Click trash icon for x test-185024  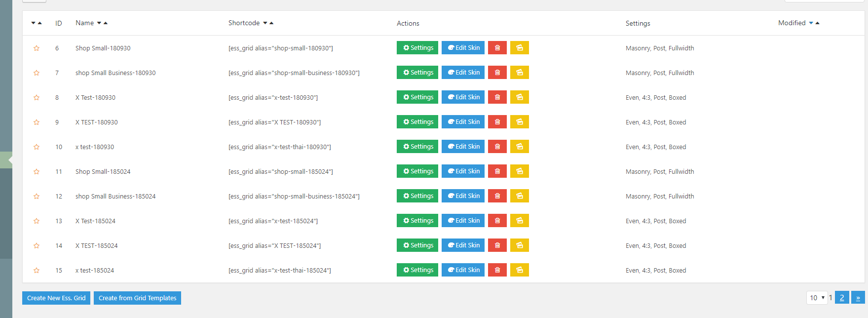click(x=497, y=270)
